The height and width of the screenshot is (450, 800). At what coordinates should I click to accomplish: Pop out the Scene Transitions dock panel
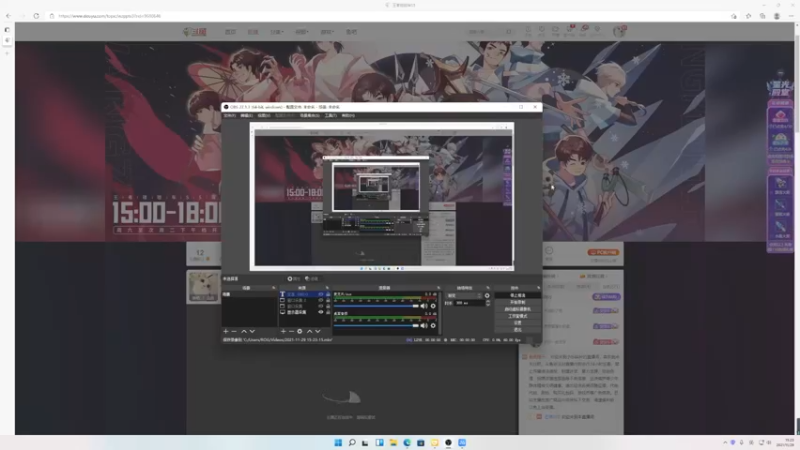(x=488, y=288)
